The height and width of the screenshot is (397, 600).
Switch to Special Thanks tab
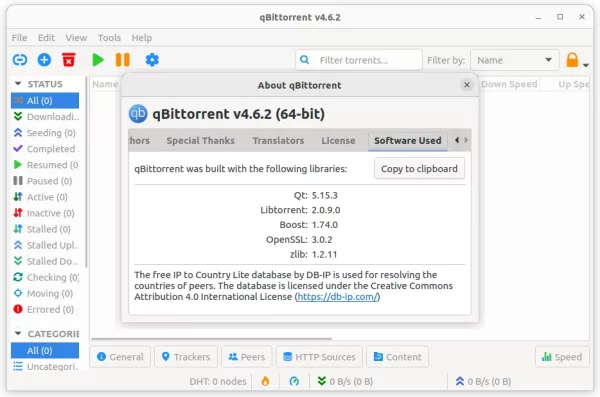point(201,141)
